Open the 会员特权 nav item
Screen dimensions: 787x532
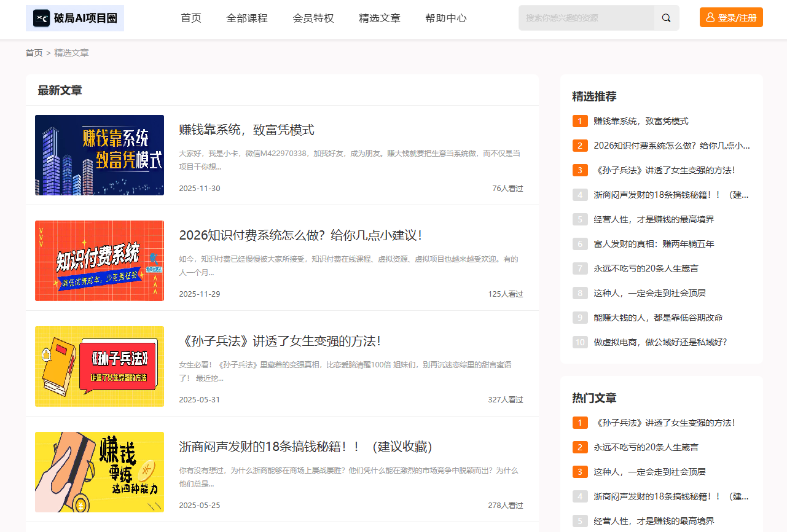pos(313,18)
